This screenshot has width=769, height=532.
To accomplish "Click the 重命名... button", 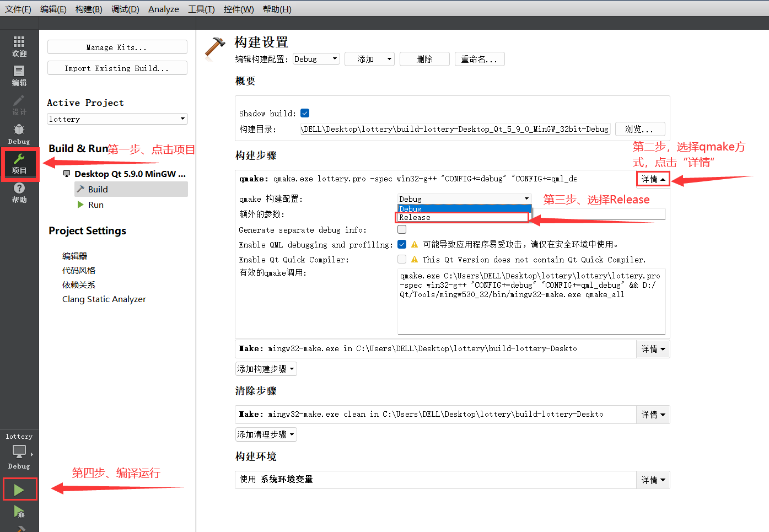I will point(480,59).
